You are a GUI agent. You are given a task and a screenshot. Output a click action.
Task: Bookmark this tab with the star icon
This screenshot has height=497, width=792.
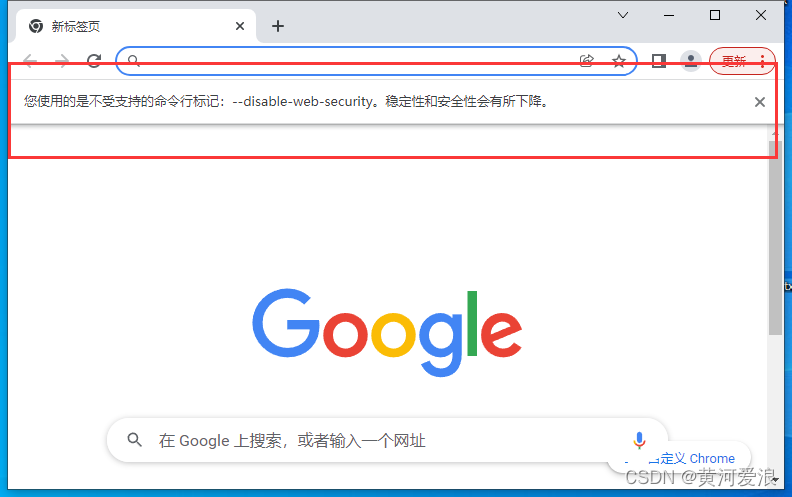point(619,61)
